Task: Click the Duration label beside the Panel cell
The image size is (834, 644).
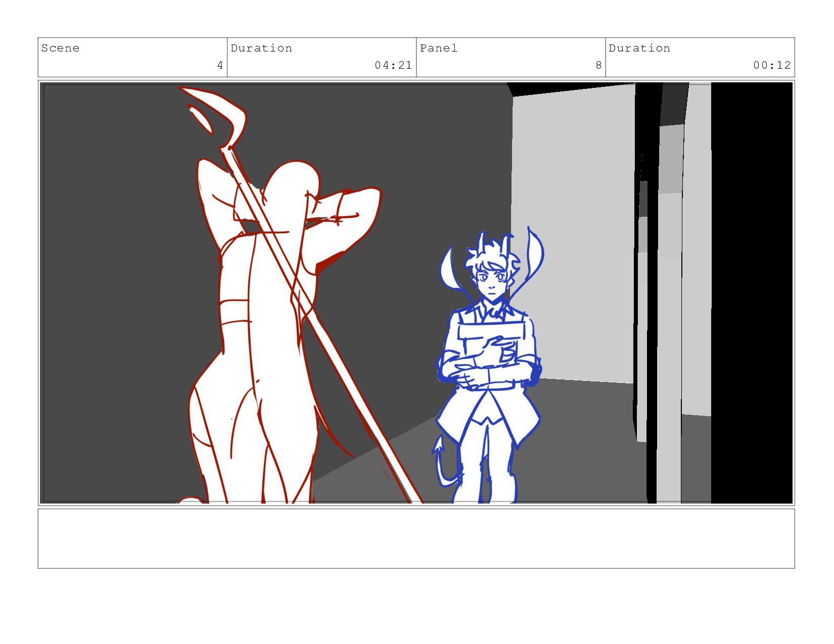Action: point(639,48)
